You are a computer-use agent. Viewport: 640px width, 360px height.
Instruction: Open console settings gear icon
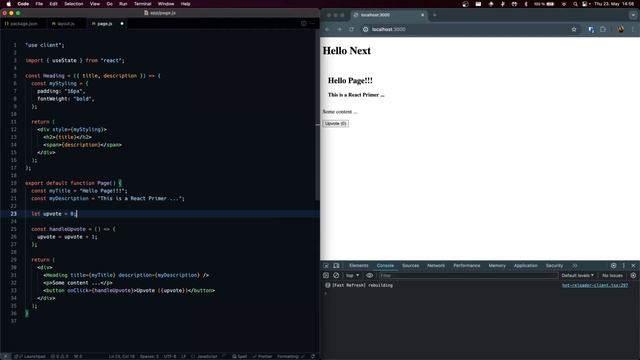(633, 276)
